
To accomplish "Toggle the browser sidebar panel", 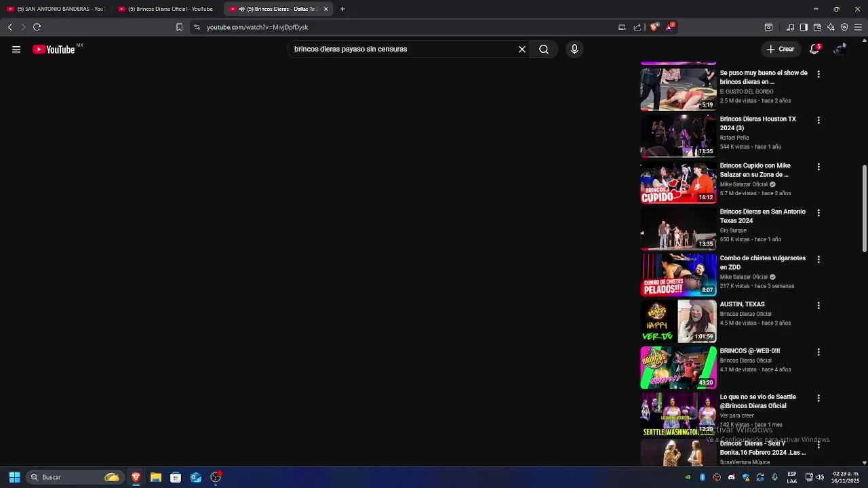I will click(804, 27).
